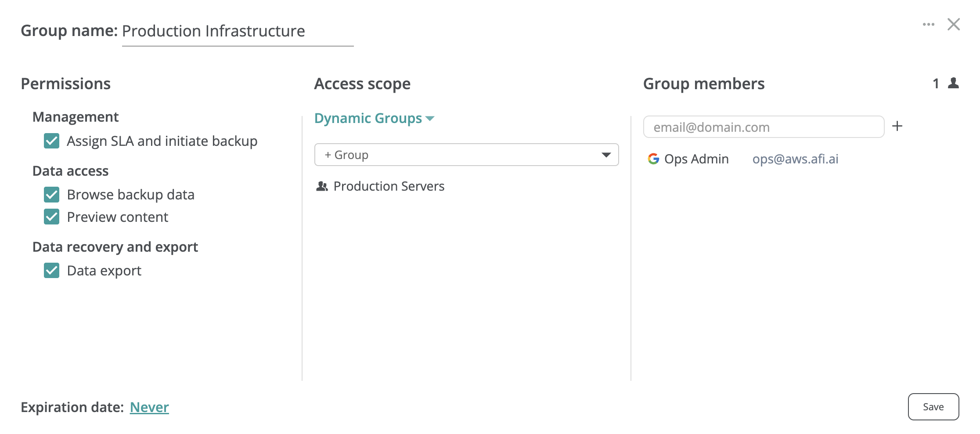Edit the Production Infrastructure group name field
Screen dimensions: 980x434
coord(237,32)
